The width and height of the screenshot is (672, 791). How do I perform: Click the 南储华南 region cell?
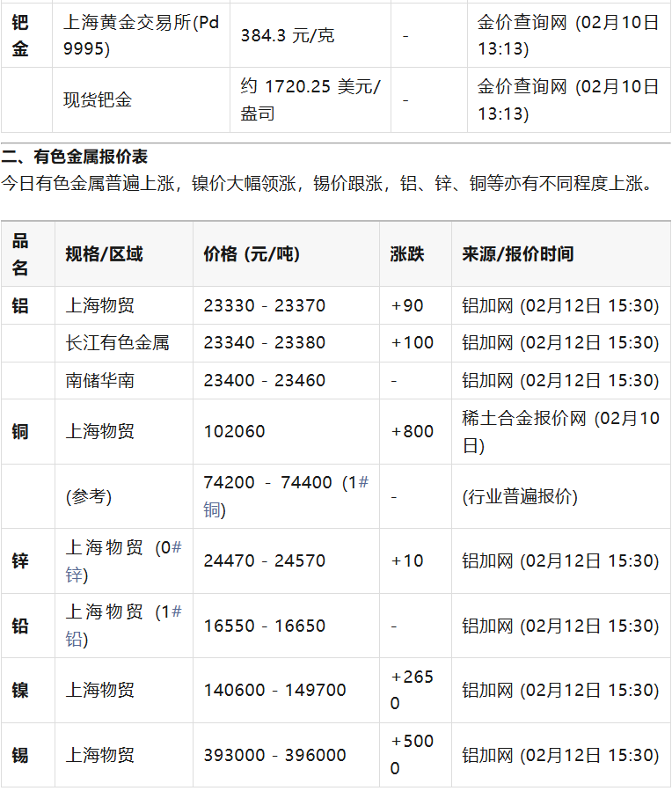(x=99, y=381)
